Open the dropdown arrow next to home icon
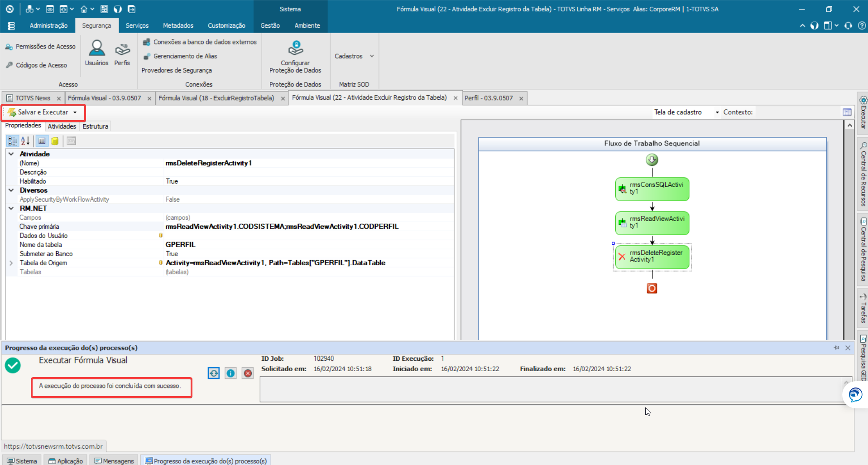868x465 pixels. tap(92, 9)
